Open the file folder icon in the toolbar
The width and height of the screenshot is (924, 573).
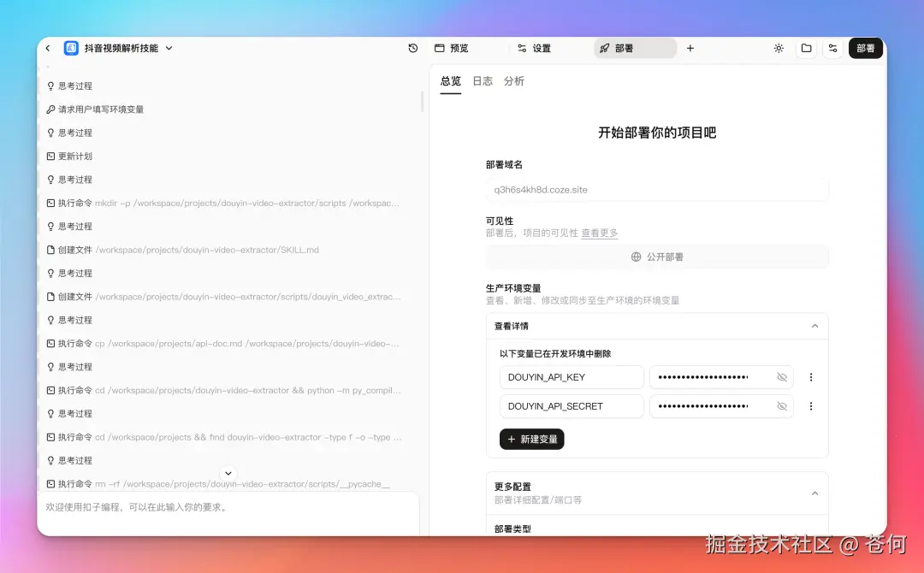point(806,49)
